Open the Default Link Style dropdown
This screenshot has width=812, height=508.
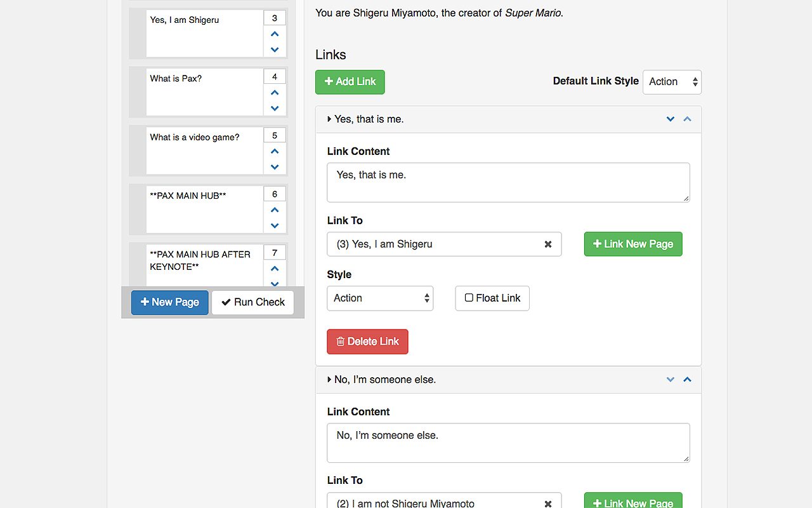pos(672,82)
